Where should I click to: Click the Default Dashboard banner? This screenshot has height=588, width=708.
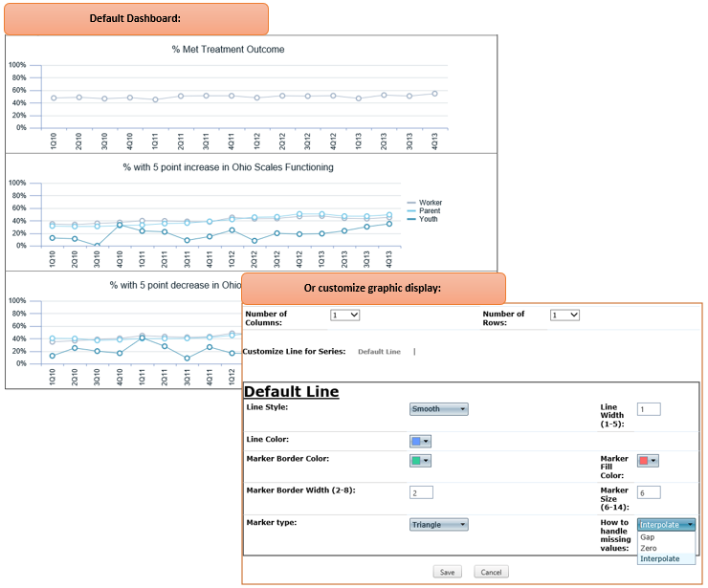[136, 18]
